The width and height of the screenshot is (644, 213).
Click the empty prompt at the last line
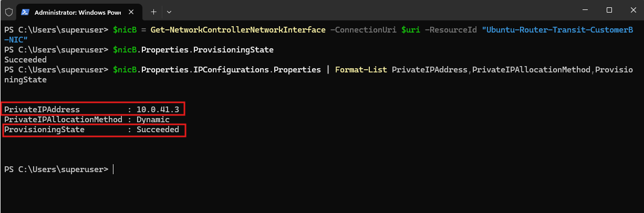(x=113, y=169)
